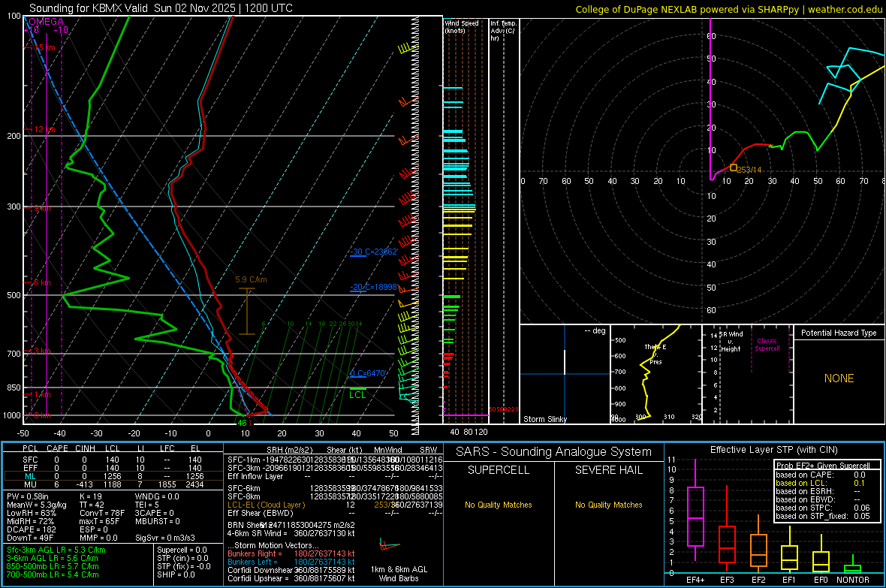The height and width of the screenshot is (588, 886).
Task: Click the CINH column header
Action: pos(85,448)
